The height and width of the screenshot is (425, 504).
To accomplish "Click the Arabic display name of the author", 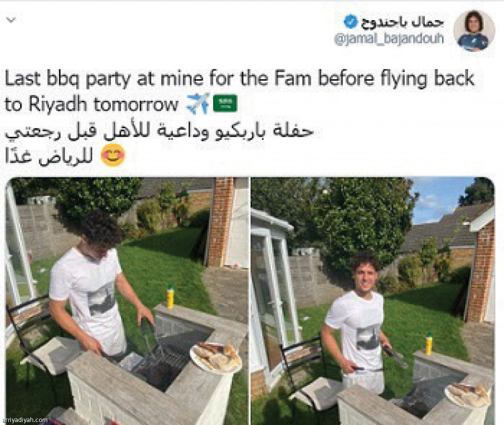I will tap(402, 22).
